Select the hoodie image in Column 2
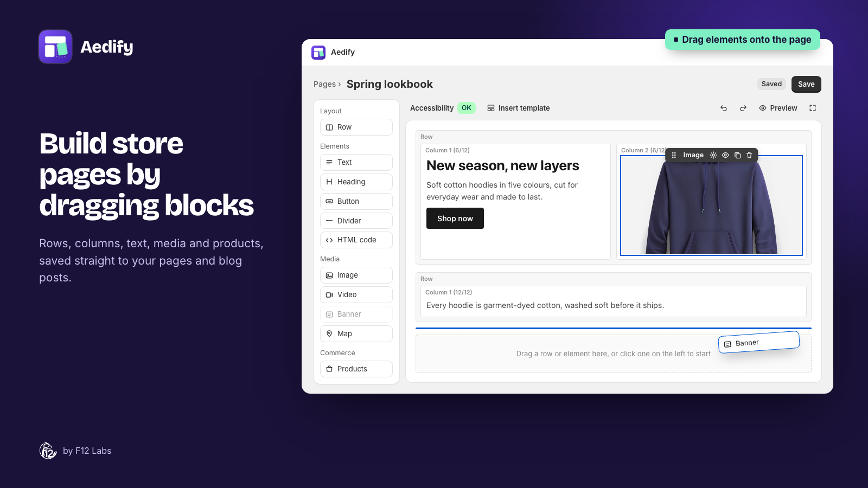The image size is (868, 488). pos(711,206)
